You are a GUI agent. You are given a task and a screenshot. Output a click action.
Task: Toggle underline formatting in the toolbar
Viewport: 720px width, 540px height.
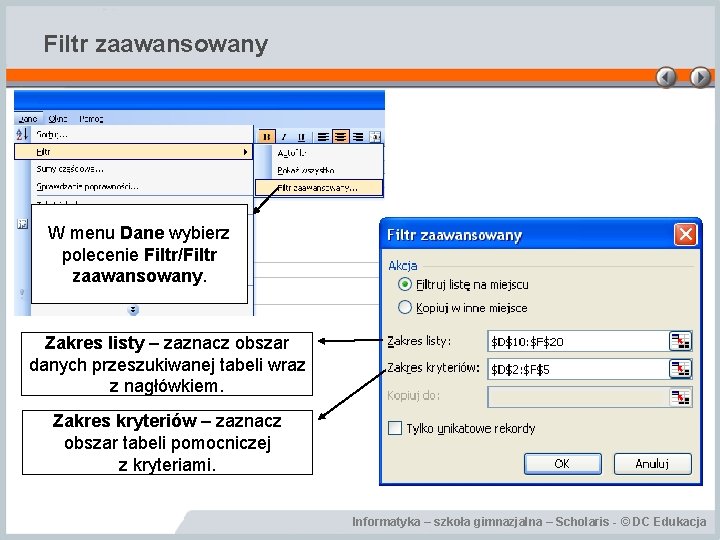tap(301, 136)
